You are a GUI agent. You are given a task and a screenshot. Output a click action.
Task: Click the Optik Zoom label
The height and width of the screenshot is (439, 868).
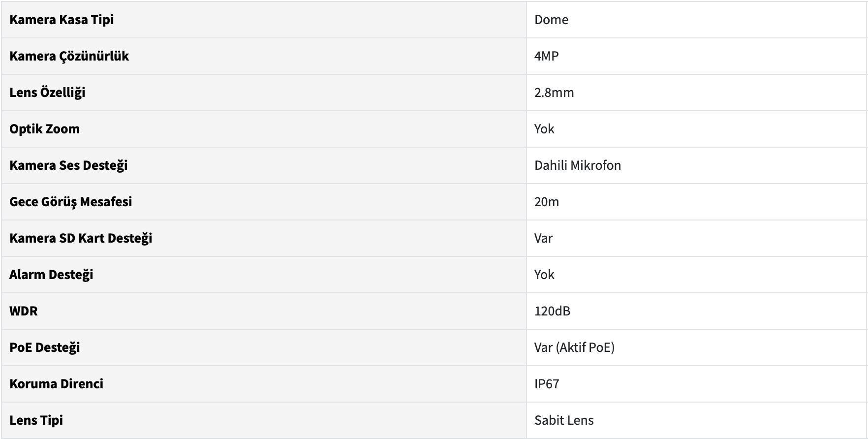[x=44, y=129]
